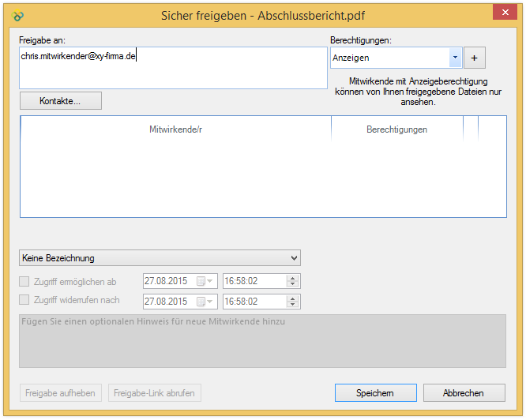Click the plus button to add collaborator
526x420 pixels.
pos(475,58)
